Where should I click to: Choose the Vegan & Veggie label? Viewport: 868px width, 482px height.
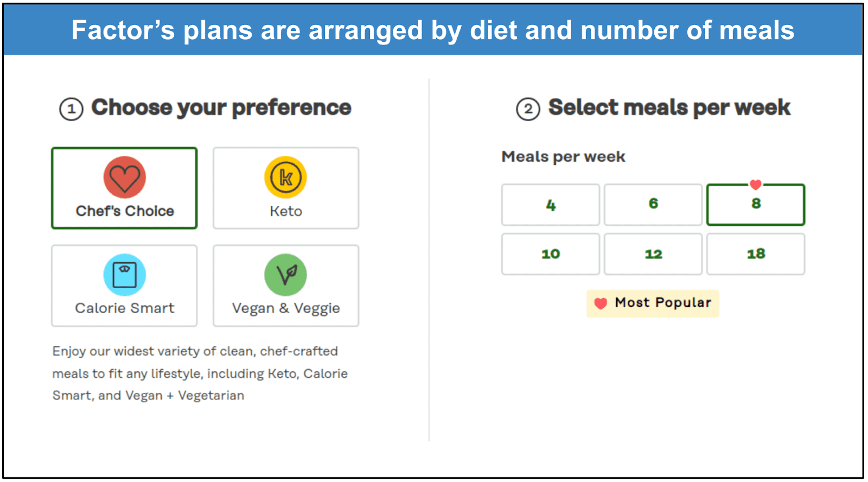point(286,309)
